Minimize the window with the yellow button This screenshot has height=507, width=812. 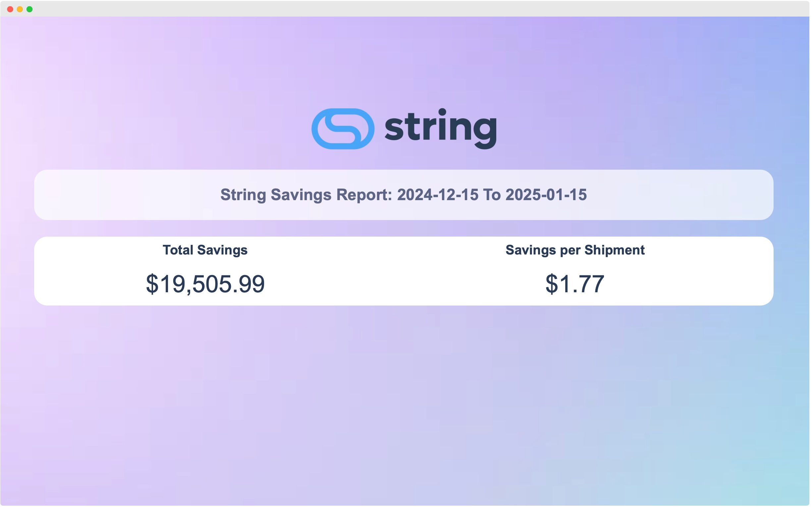click(20, 9)
